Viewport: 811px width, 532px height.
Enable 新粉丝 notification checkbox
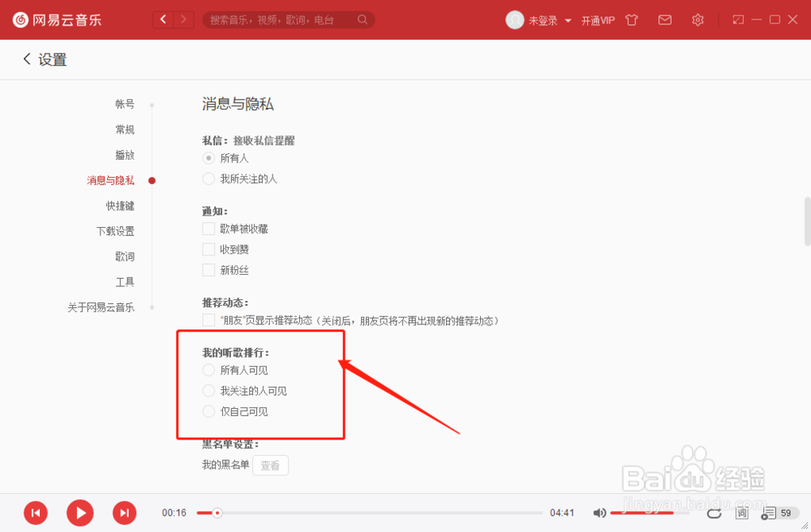point(208,270)
